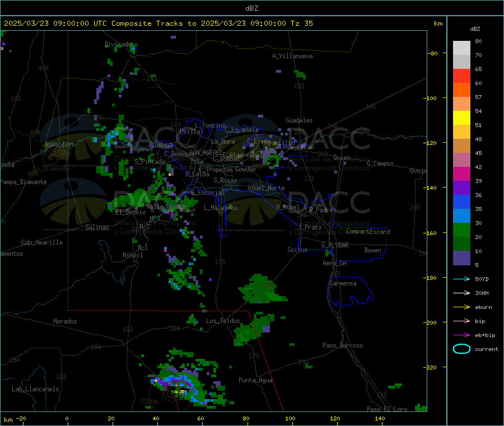Click the Los_Toldos map label
The height and width of the screenshot is (426, 504).
223,321
